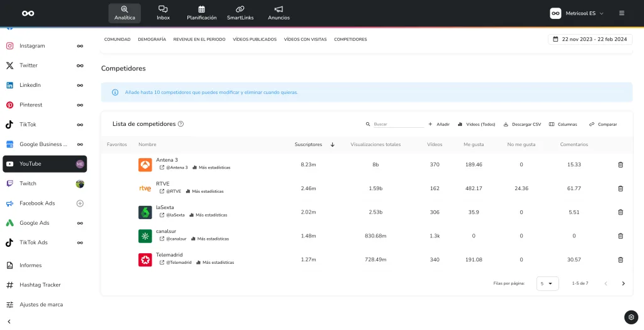This screenshot has height=330, width=644.
Task: Jump to Vídeos publicados tab
Action: [255, 40]
